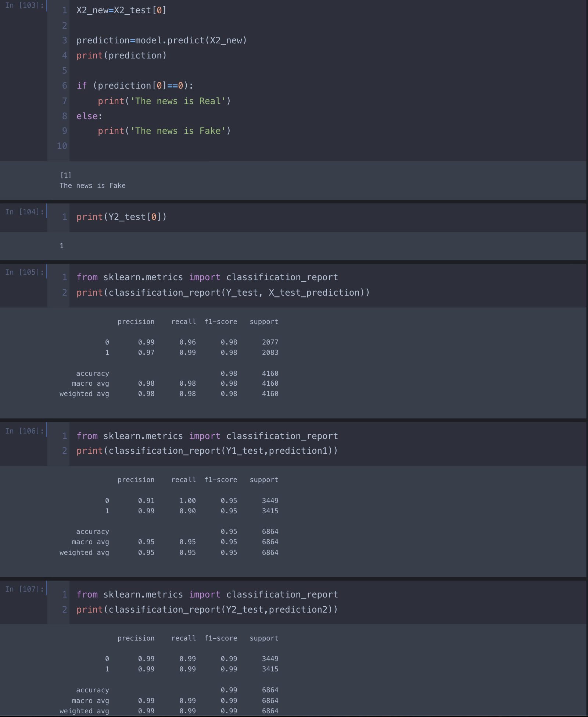This screenshot has width=588, height=717.
Task: Click the In [104] cell prompt
Action: (x=24, y=212)
